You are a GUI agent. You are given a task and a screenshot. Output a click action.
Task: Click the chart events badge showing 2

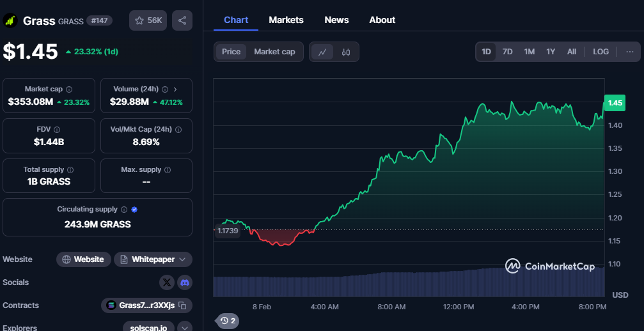click(x=228, y=320)
